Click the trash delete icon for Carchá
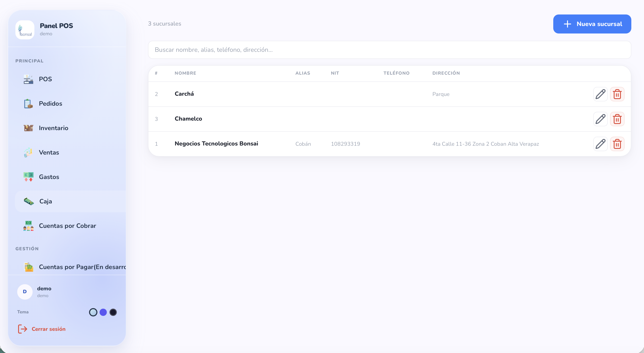The height and width of the screenshot is (353, 644). point(617,94)
